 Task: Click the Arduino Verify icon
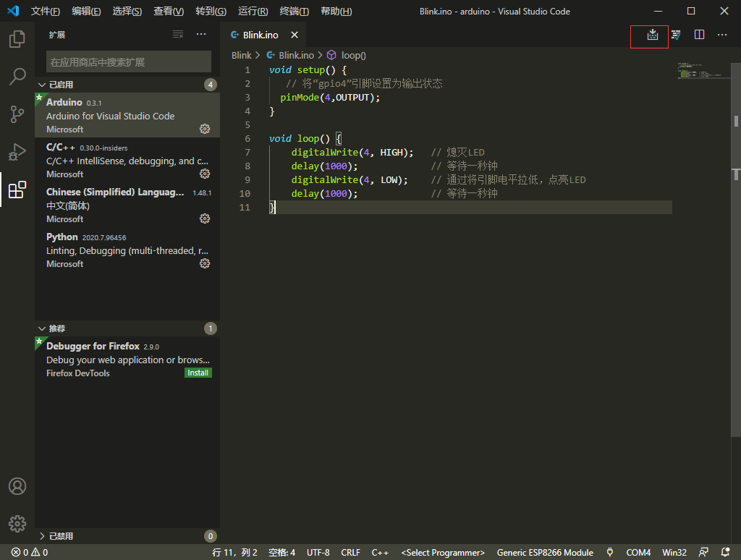click(x=676, y=35)
